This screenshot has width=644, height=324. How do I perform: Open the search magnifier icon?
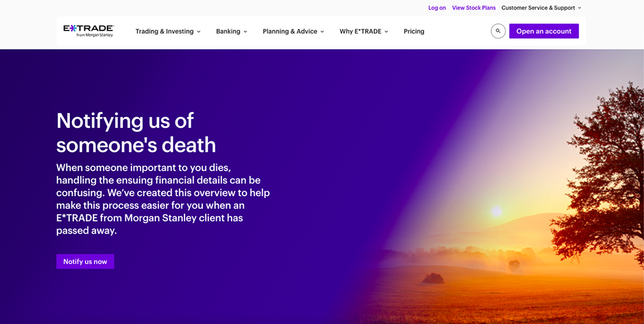tap(498, 31)
